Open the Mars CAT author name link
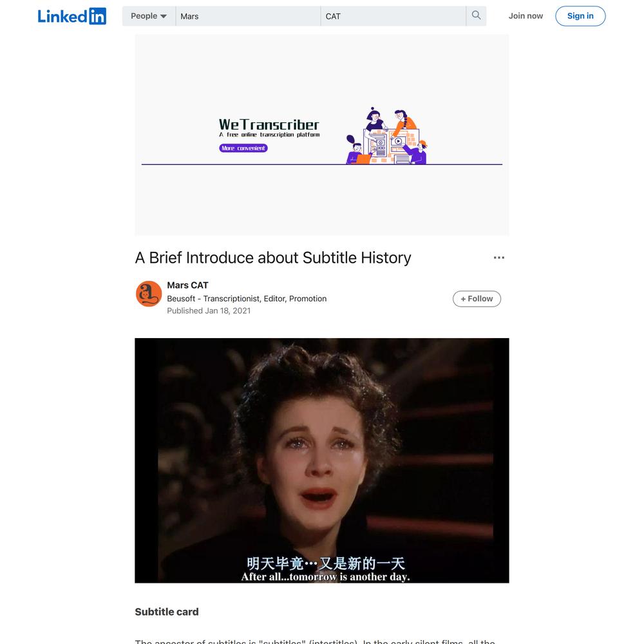Image resolution: width=644 pixels, height=644 pixels. 187,285
